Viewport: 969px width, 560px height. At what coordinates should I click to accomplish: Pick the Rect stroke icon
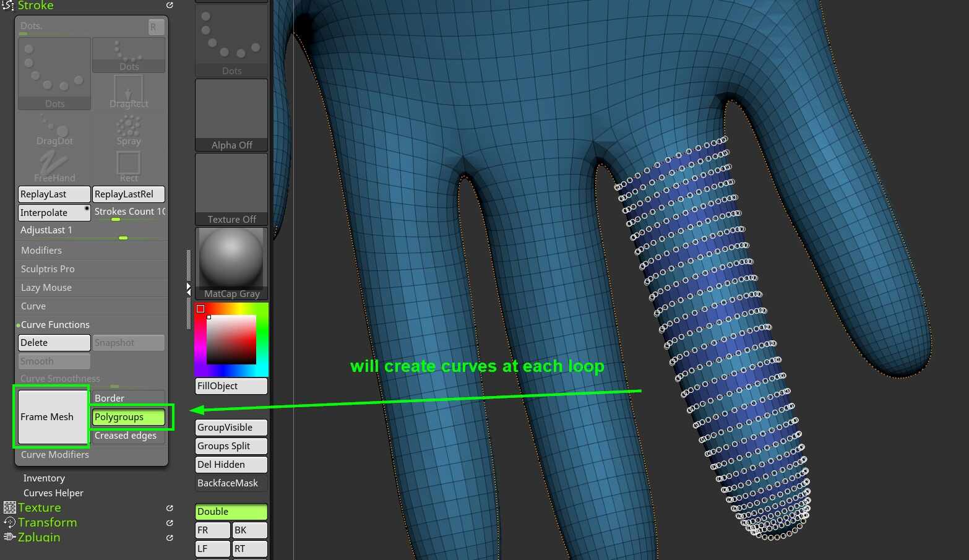[x=129, y=166]
